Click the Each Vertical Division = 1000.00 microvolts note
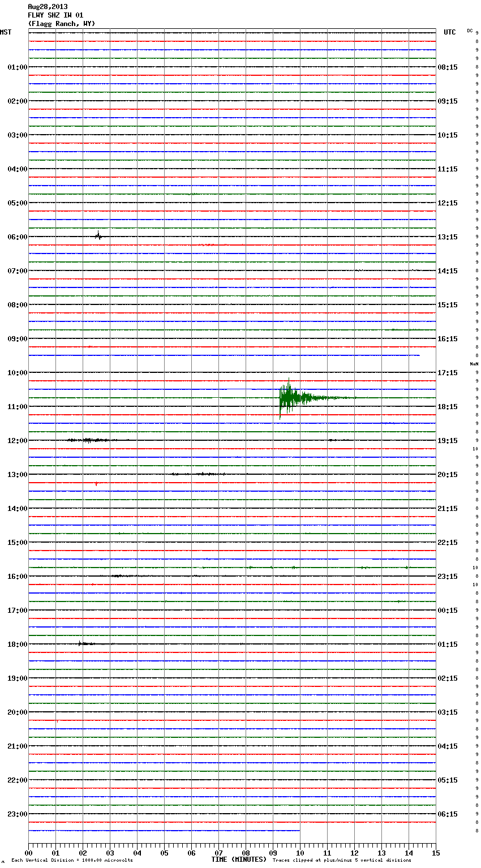 tap(72, 861)
